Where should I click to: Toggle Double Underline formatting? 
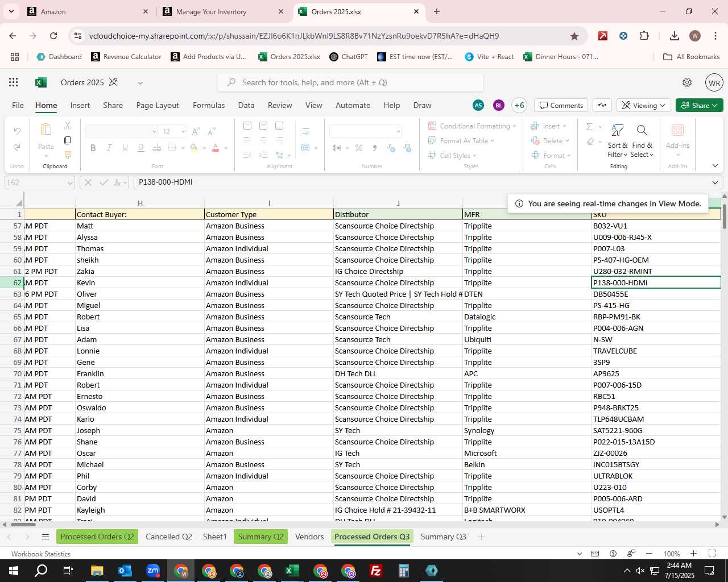tap(141, 148)
